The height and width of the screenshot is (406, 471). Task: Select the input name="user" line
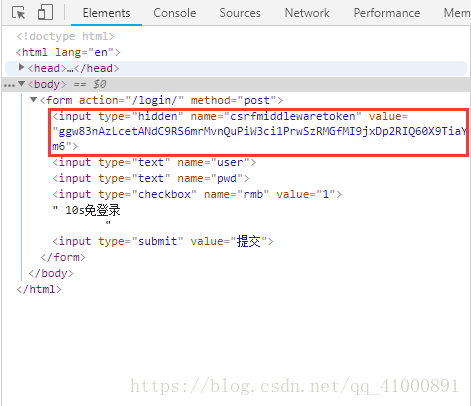(154, 162)
